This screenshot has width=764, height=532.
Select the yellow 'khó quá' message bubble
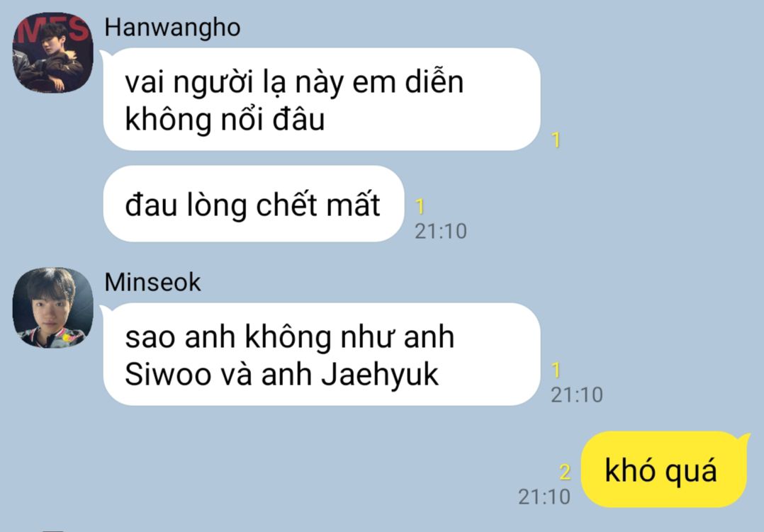(665, 470)
